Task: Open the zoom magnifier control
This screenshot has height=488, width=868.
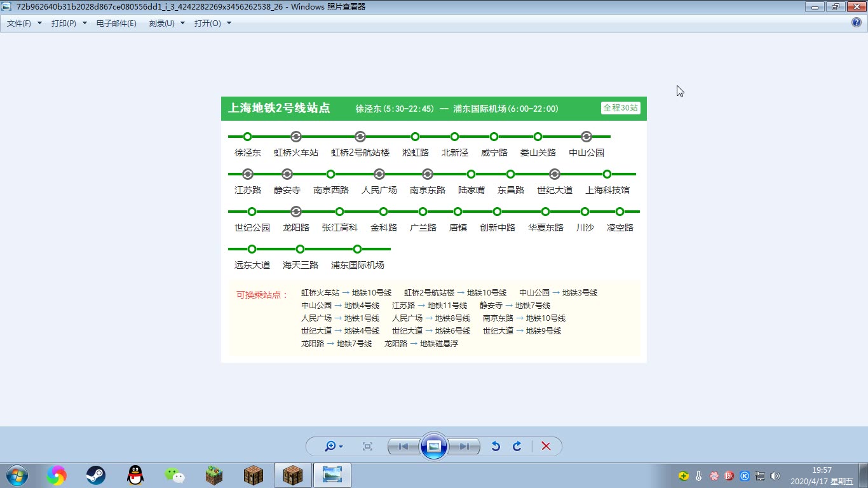Action: (x=333, y=447)
